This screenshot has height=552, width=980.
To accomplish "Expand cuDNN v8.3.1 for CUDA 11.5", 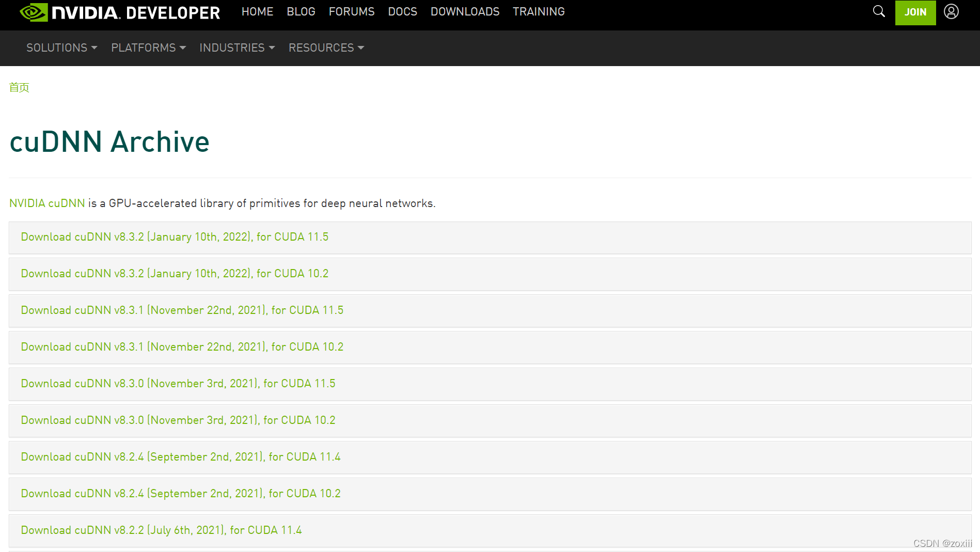I will (490, 311).
